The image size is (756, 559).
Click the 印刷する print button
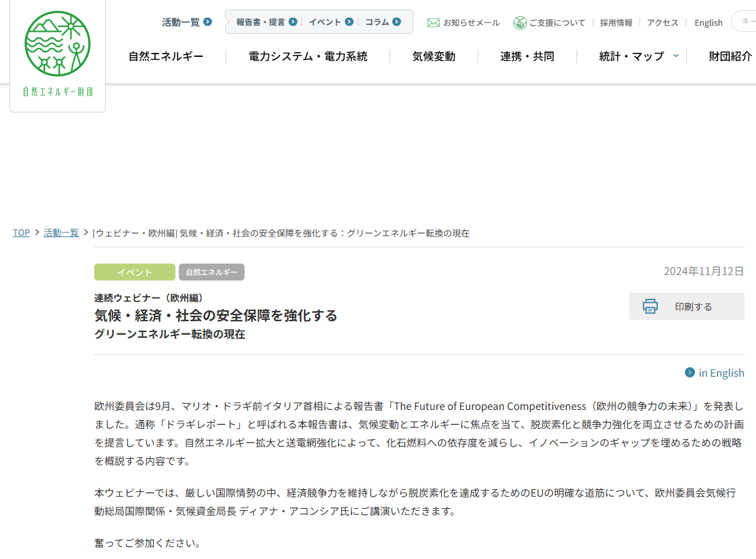[x=686, y=306]
